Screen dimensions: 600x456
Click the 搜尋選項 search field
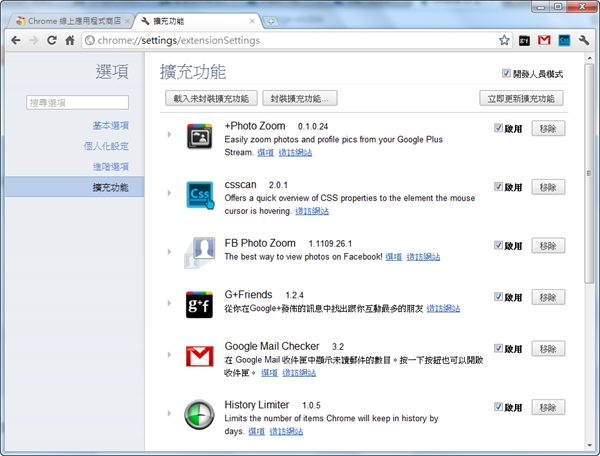[x=77, y=103]
